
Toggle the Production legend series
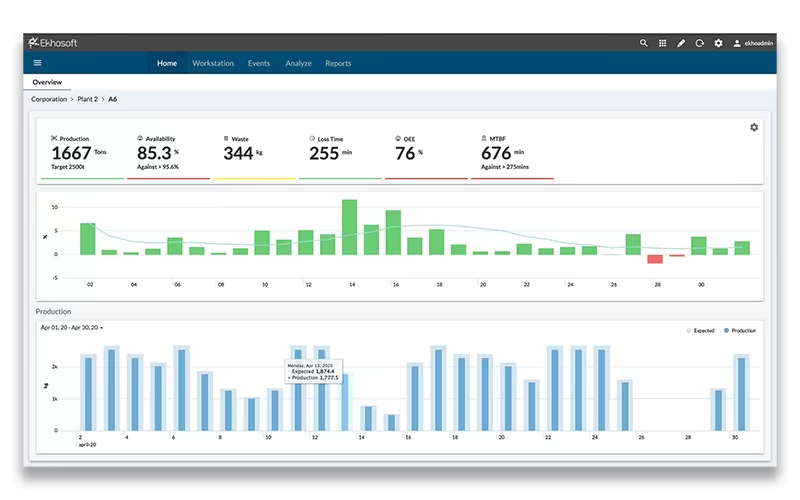[x=740, y=331]
